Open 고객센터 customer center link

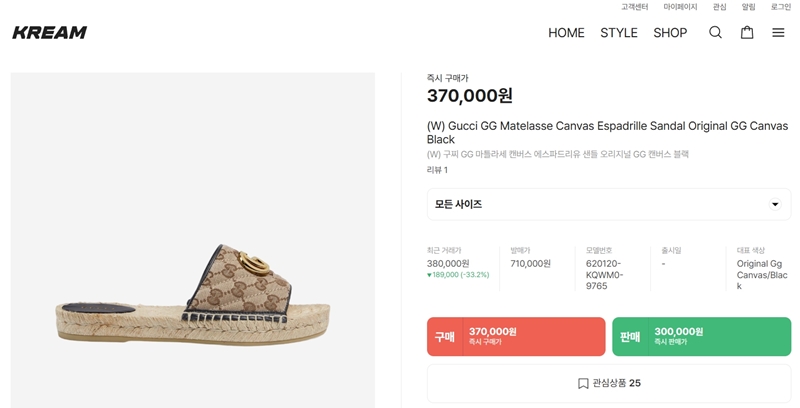[635, 7]
